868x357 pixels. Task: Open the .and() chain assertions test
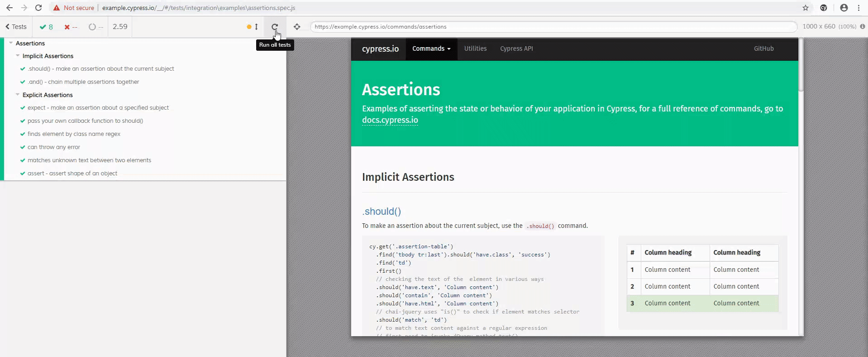pyautogui.click(x=83, y=82)
